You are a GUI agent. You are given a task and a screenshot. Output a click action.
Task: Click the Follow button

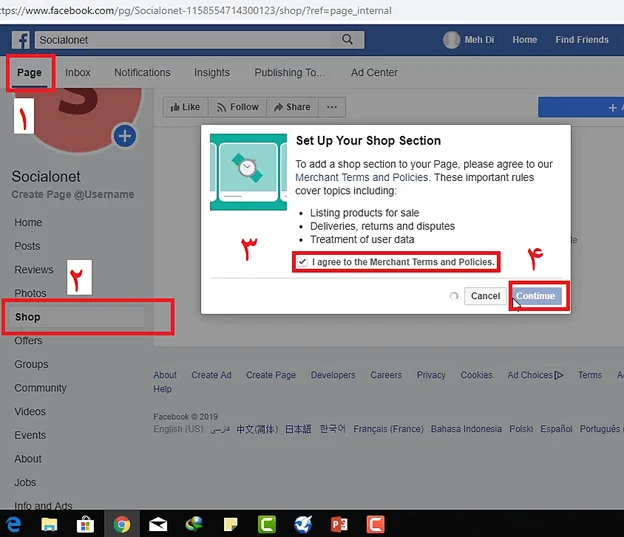pos(237,107)
